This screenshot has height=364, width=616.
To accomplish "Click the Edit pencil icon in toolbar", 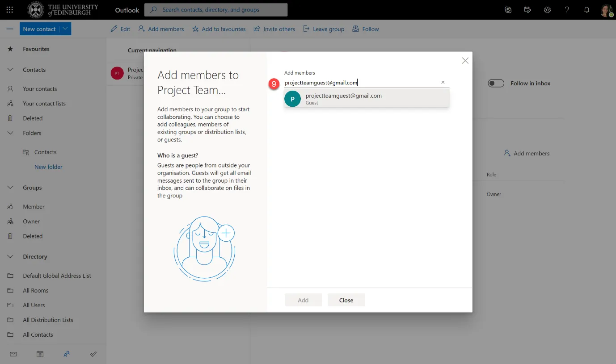I will click(x=114, y=29).
